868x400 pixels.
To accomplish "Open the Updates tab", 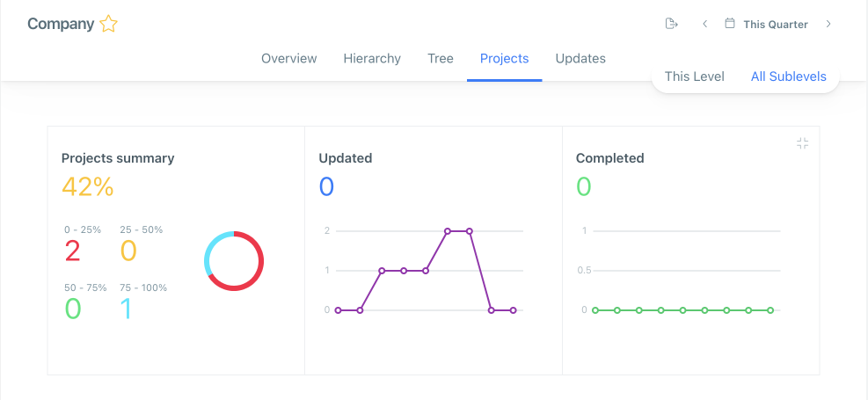I will click(580, 59).
